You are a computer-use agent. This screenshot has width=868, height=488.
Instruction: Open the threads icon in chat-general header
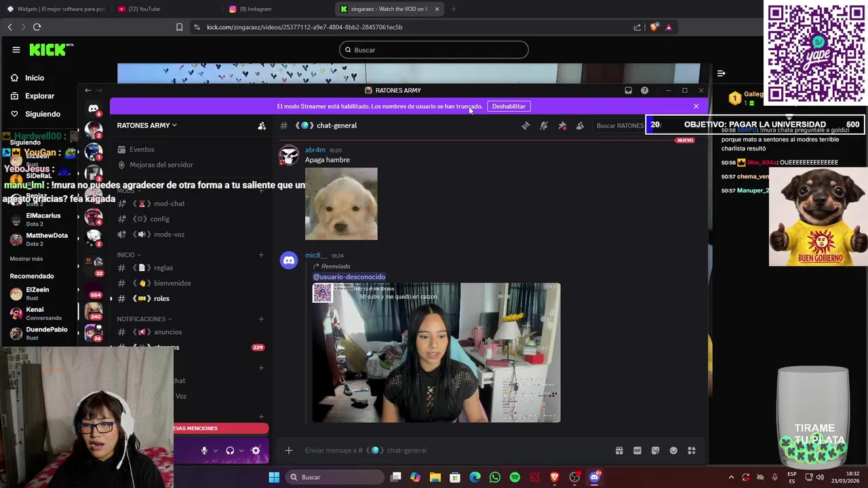click(526, 125)
